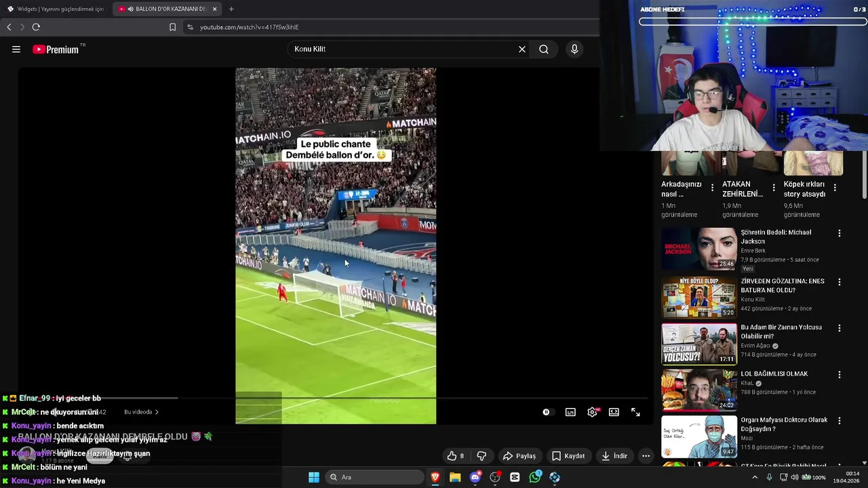868x488 pixels.
Task: Open File Explorer from the taskbar
Action: tap(455, 477)
